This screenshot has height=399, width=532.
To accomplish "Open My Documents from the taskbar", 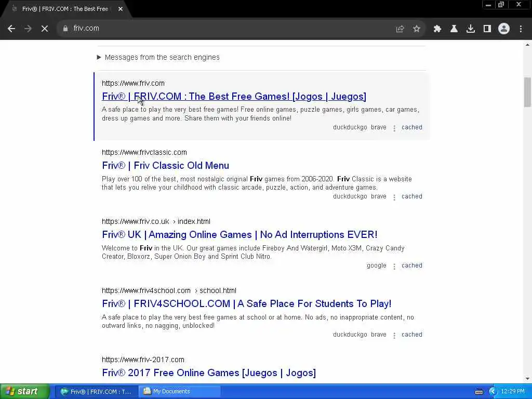I will 180,392.
